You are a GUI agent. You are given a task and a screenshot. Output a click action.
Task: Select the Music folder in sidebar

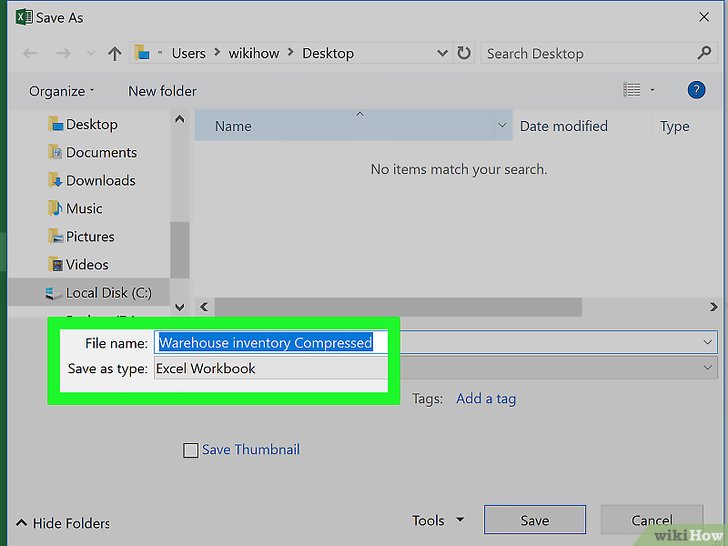point(84,209)
